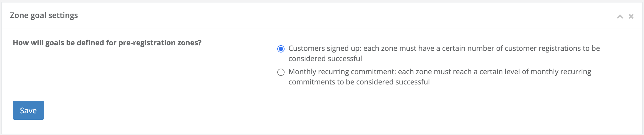Pick the monthly recurring commitments goal option
Image resolution: width=644 pixels, height=135 pixels.
pyautogui.click(x=281, y=72)
